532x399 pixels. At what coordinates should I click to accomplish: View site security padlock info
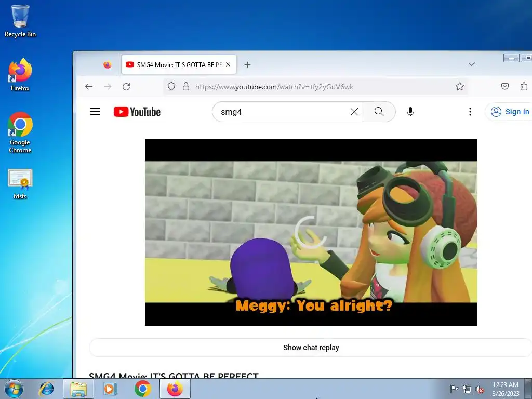pyautogui.click(x=186, y=87)
